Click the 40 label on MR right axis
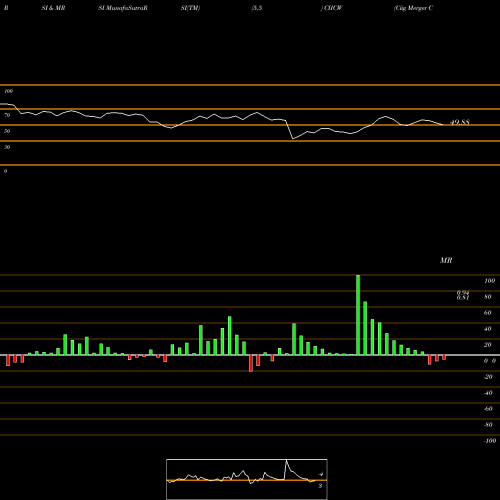The height and width of the screenshot is (500, 500). click(488, 329)
